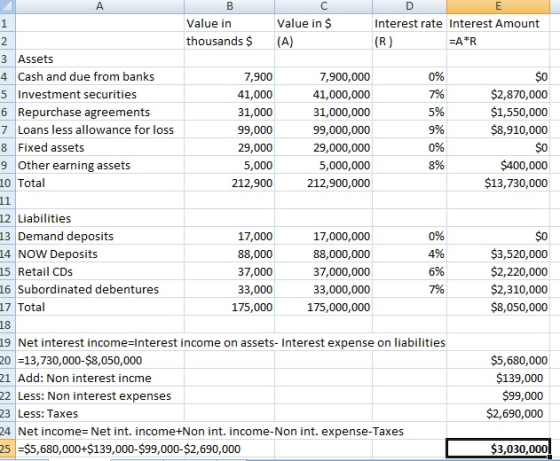Click cell '=13,730,000-$8,050,000'
560x461 pixels.
pos(100,360)
